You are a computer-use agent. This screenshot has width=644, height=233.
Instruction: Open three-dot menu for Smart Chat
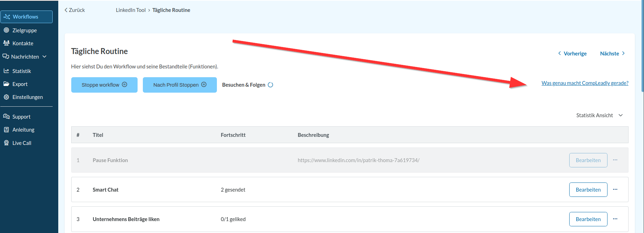615,189
